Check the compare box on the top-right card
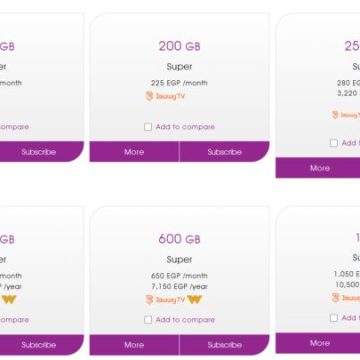 click(334, 143)
